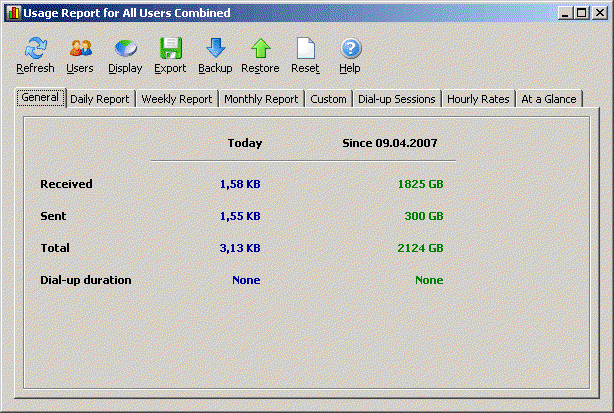
Task: Go to the Monthly Report tab
Action: pyautogui.click(x=261, y=99)
